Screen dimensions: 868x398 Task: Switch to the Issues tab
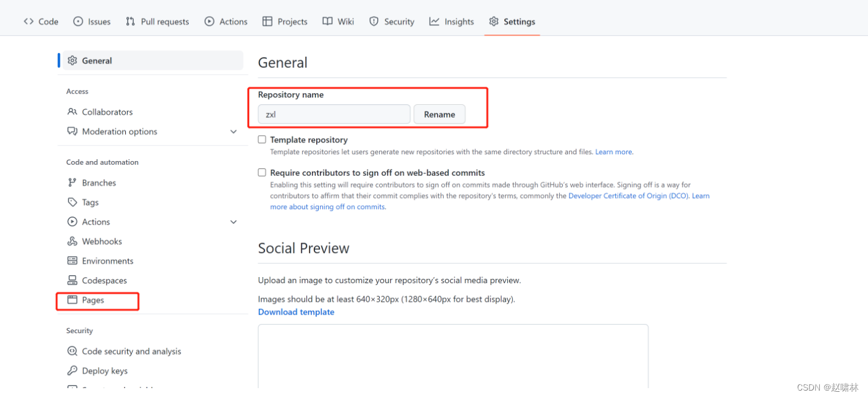pyautogui.click(x=92, y=22)
